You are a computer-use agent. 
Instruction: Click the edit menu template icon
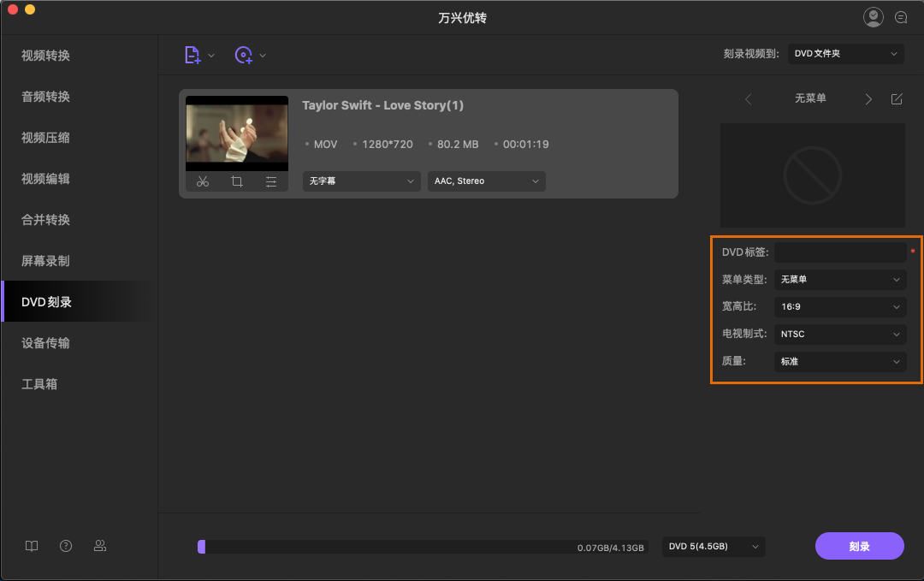coord(897,99)
